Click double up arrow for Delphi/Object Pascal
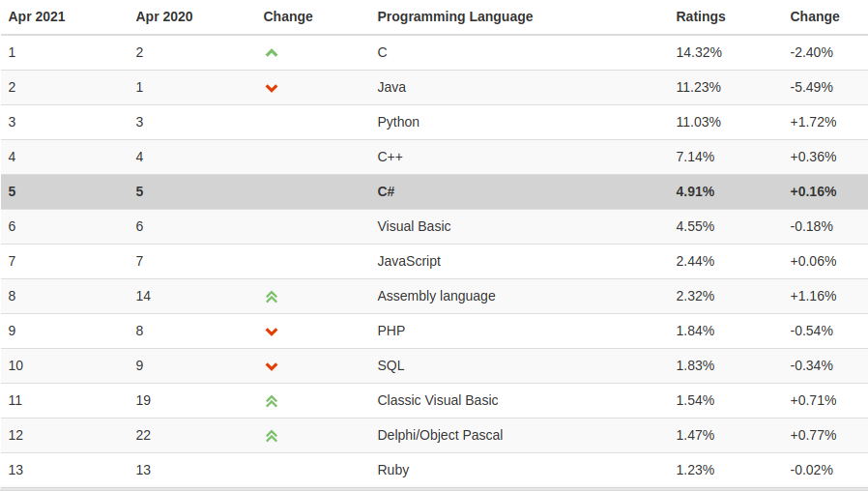This screenshot has height=491, width=868. (x=272, y=436)
